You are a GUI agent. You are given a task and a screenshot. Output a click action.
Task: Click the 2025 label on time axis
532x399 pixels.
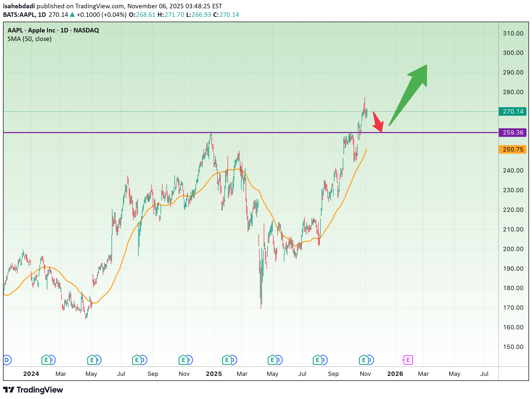tap(214, 374)
